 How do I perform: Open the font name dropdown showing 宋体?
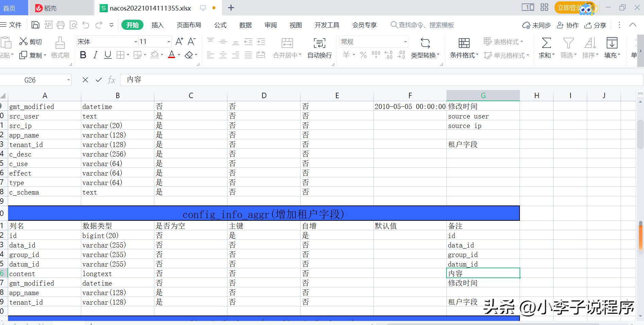tap(135, 41)
